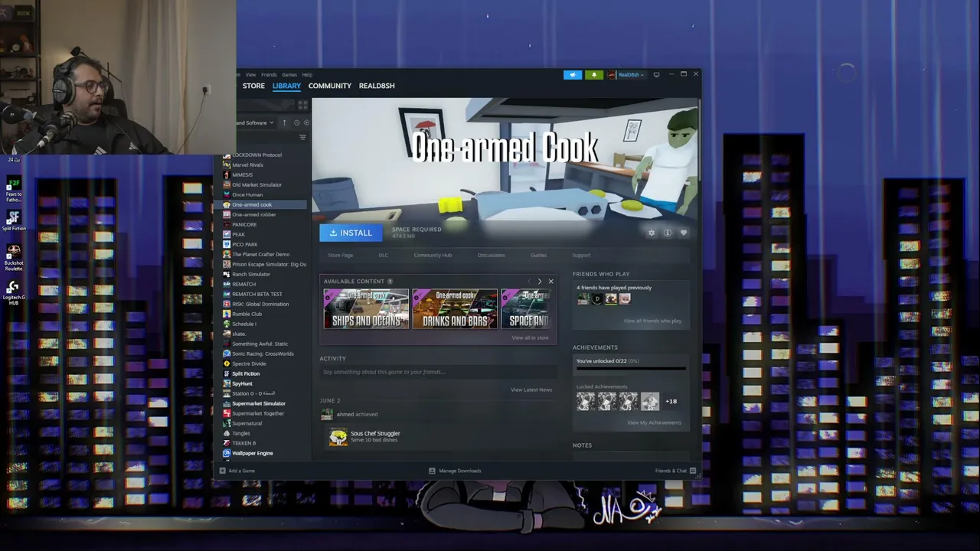
Task: Open the Community Hub link
Action: coord(433,256)
